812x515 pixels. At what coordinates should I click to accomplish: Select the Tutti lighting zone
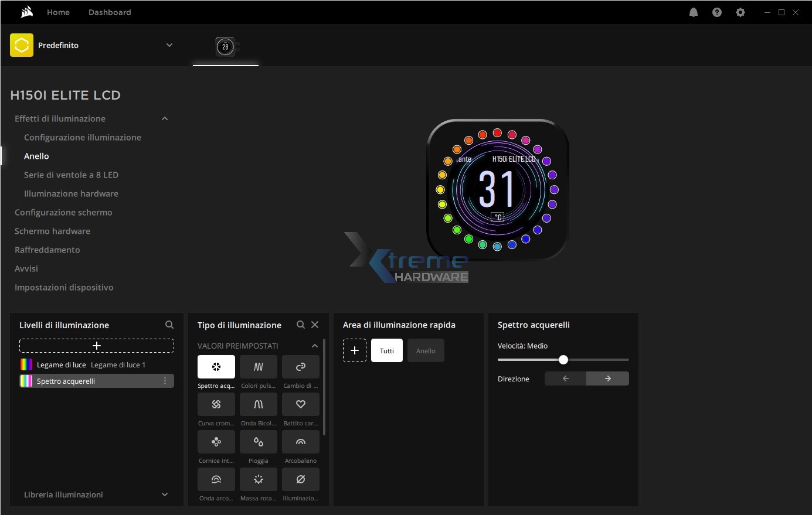point(386,350)
